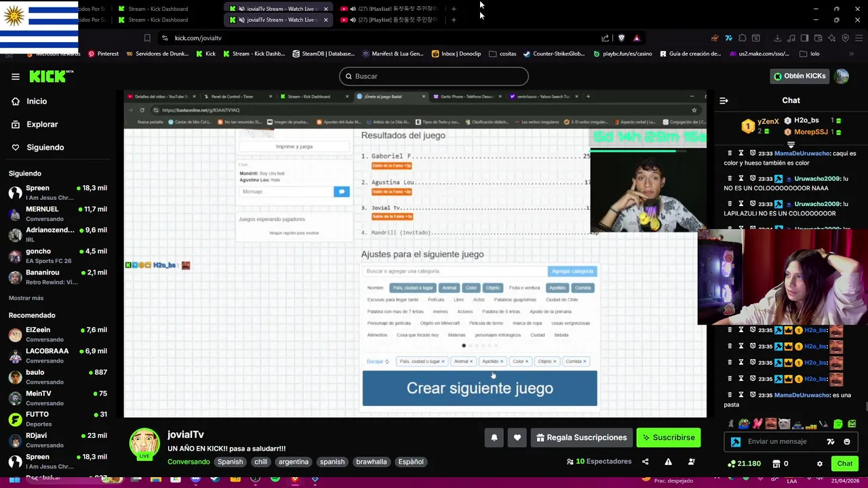
Task: Open Spreen channel in Siguiendo list
Action: pos(57,192)
